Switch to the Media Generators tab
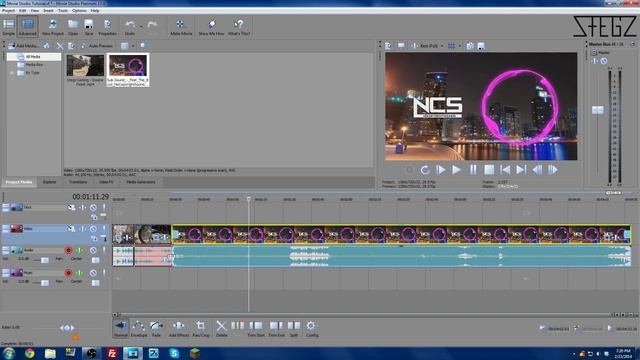This screenshot has width=640, height=360. 141,182
